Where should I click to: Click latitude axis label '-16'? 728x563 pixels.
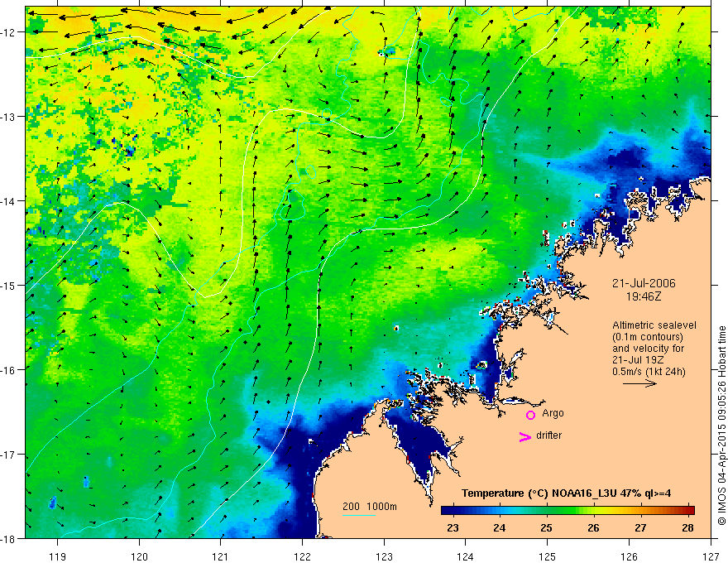tap(8, 370)
